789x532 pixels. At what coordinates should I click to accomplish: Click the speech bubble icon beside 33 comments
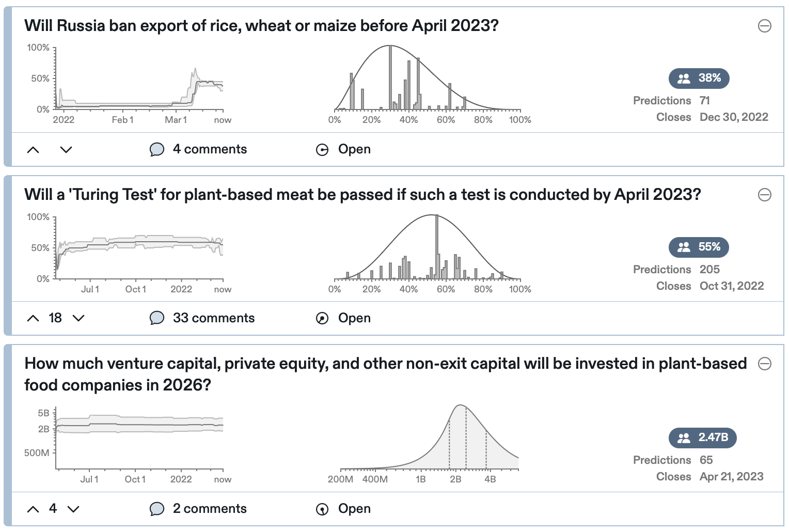pos(156,318)
